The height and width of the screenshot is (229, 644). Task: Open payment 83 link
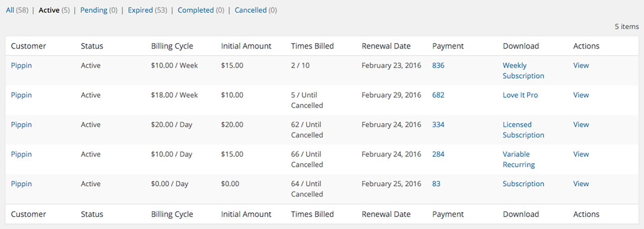[436, 184]
